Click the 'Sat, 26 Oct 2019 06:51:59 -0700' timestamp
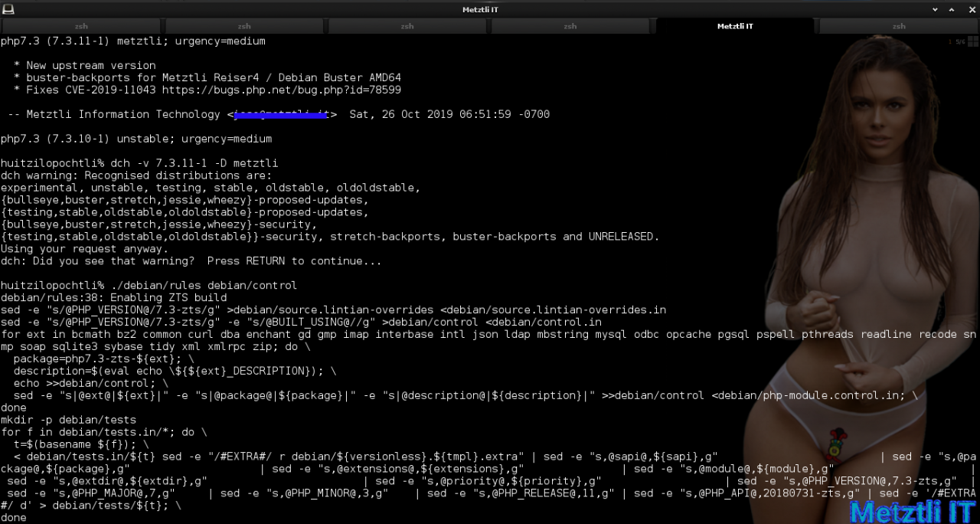 pyautogui.click(x=449, y=114)
